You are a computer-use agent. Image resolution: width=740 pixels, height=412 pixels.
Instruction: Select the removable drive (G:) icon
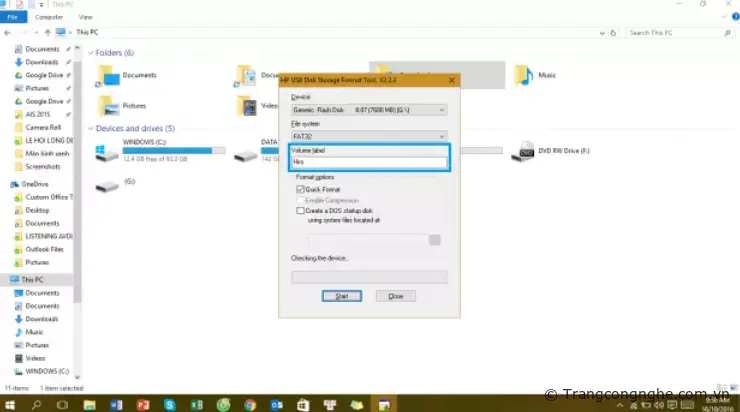107,184
